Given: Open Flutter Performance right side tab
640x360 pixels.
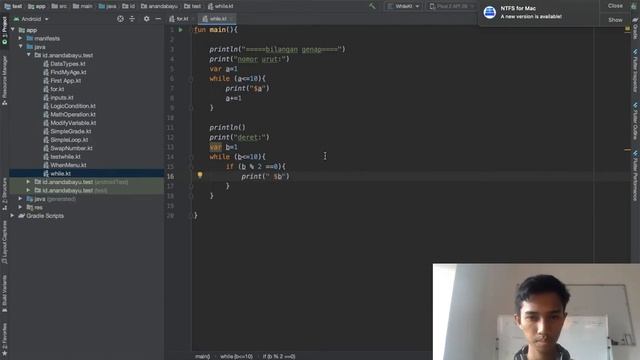Looking at the screenshot, I should 636,176.
